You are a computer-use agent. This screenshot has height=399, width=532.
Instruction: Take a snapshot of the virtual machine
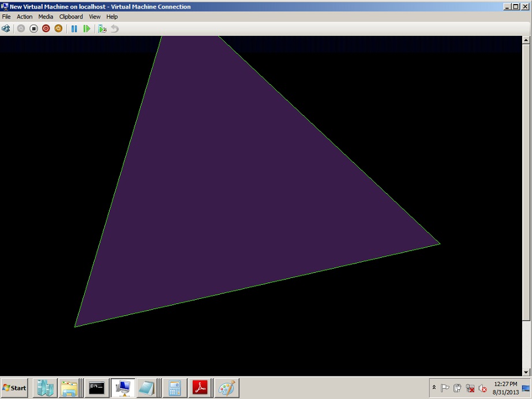coord(102,29)
